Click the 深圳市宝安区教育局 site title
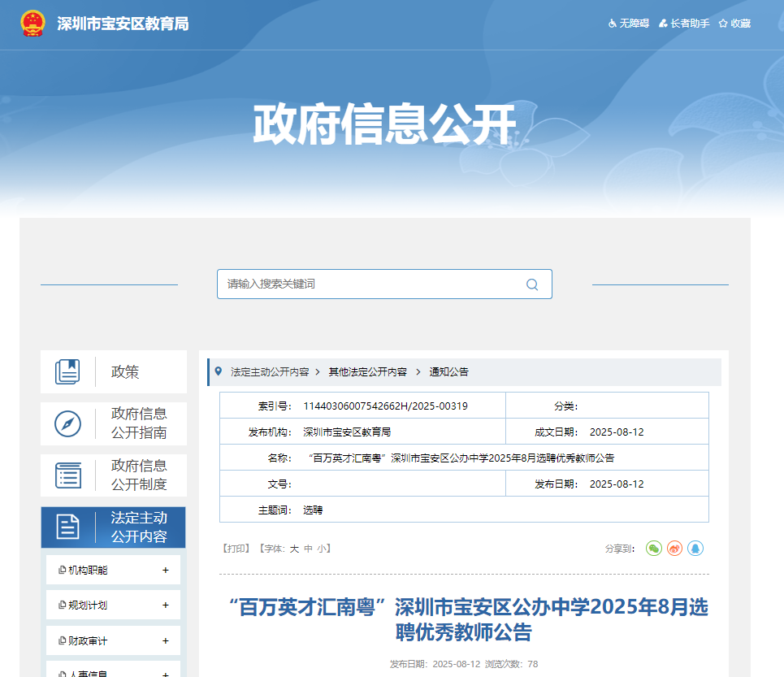The image size is (784, 677). point(123,24)
